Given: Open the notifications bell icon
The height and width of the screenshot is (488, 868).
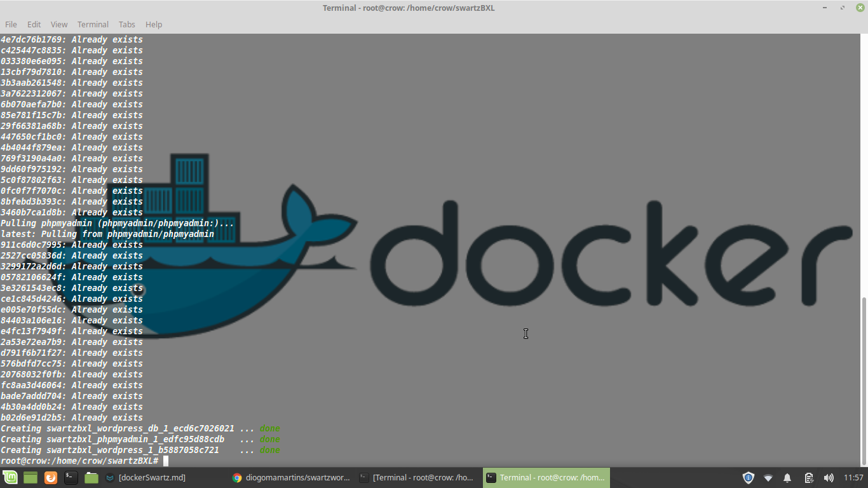Looking at the screenshot, I should (788, 478).
